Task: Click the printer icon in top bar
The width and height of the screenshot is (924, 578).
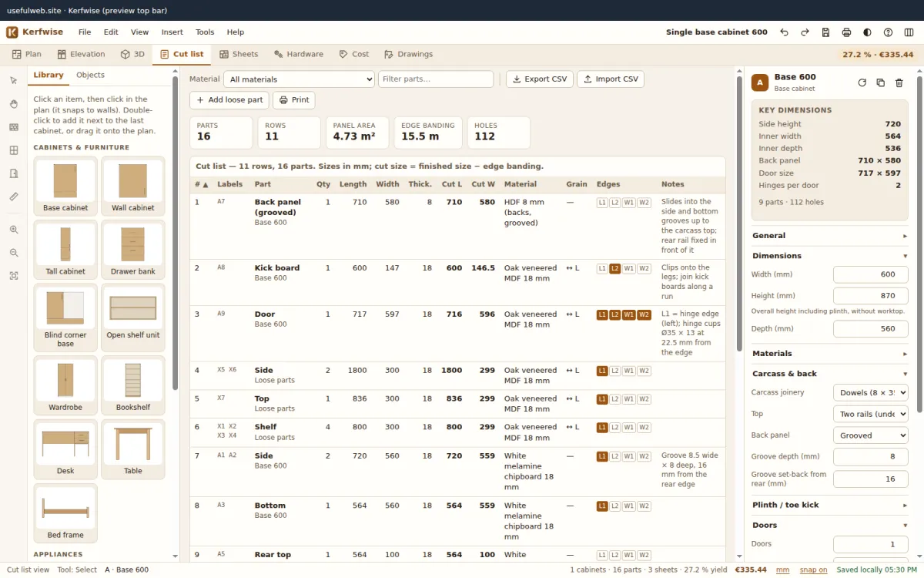Action: click(x=846, y=32)
